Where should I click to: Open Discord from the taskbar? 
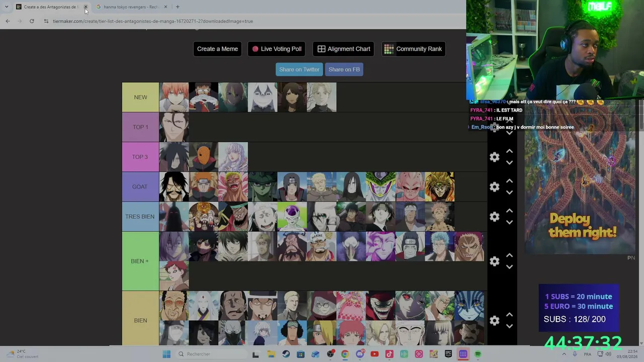(x=360, y=354)
